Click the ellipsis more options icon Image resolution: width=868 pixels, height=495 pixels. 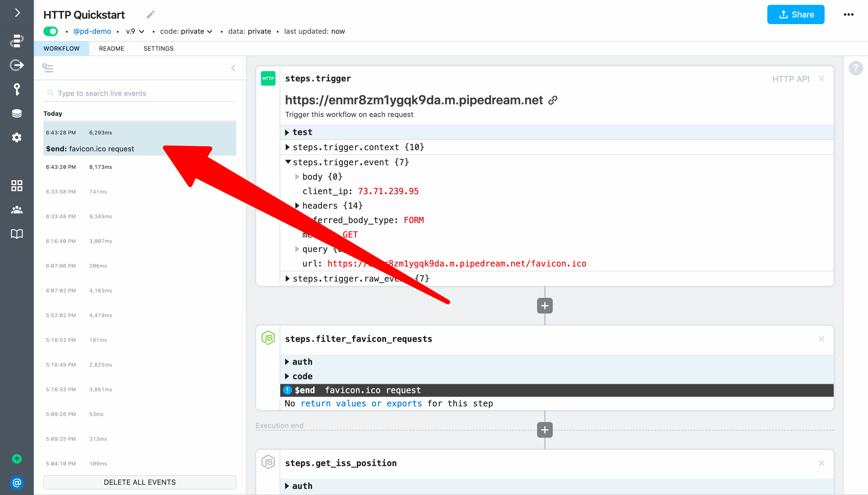pyautogui.click(x=848, y=14)
